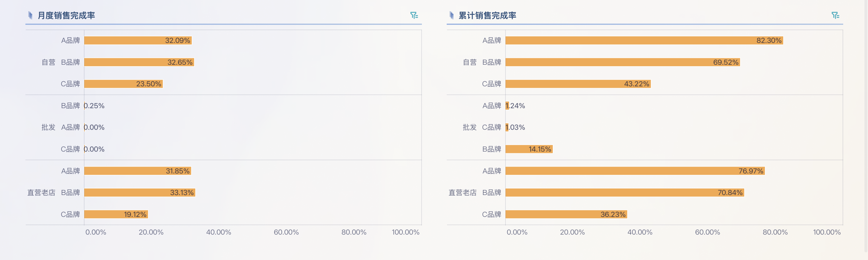Click the 36.23% bar for 直营老店 C品牌
The height and width of the screenshot is (260, 868).
coord(566,214)
